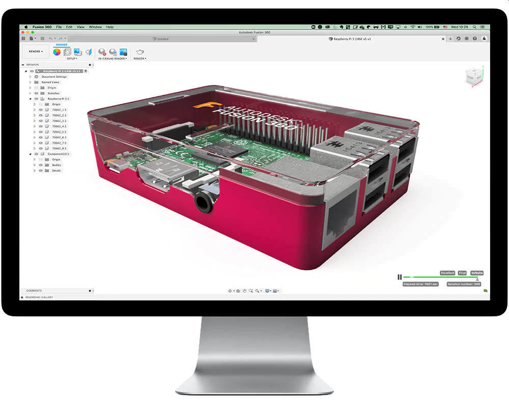The height and width of the screenshot is (420, 509).
Task: Toggle visibility of the Decals folder
Action: coord(41,171)
